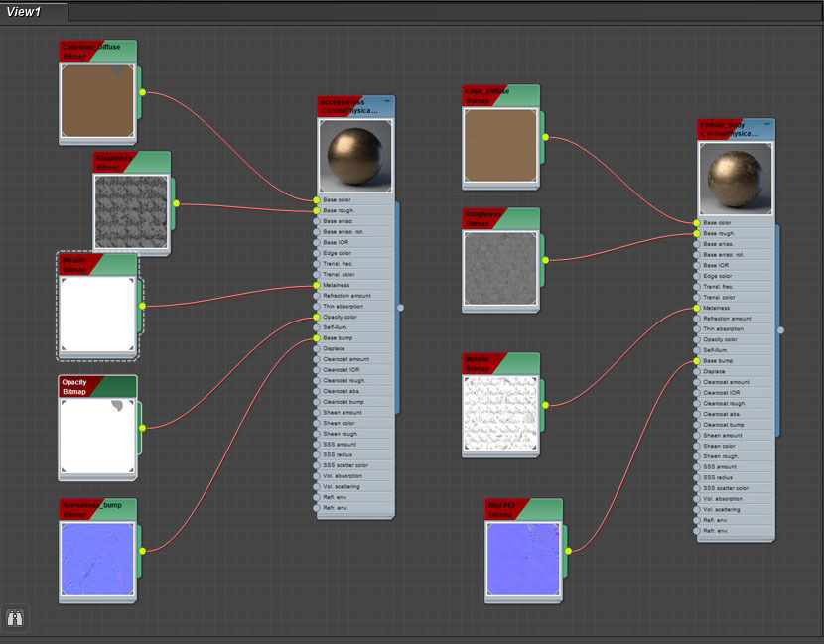Select the Opacity Bitmap node title
The image size is (824, 644).
(x=97, y=387)
